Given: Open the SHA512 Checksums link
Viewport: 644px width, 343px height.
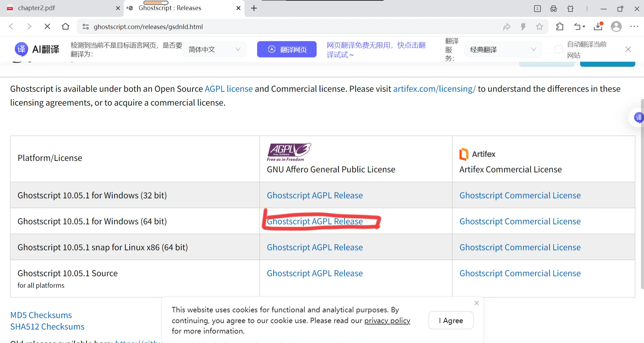Looking at the screenshot, I should point(47,327).
